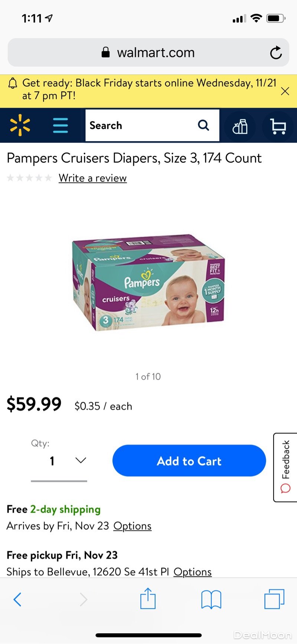The height and width of the screenshot is (644, 297).
Task: Expand the Qty quantity dropdown
Action: coord(59,461)
